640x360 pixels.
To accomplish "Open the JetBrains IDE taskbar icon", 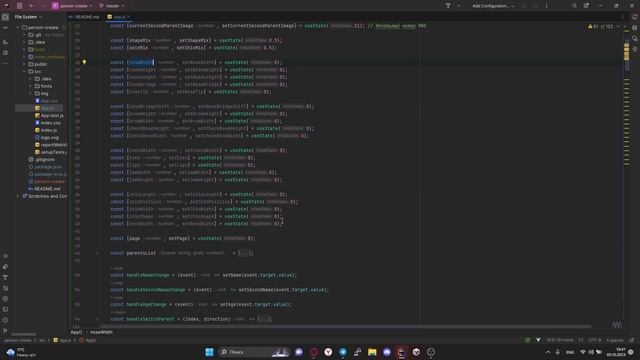I will coord(401,352).
